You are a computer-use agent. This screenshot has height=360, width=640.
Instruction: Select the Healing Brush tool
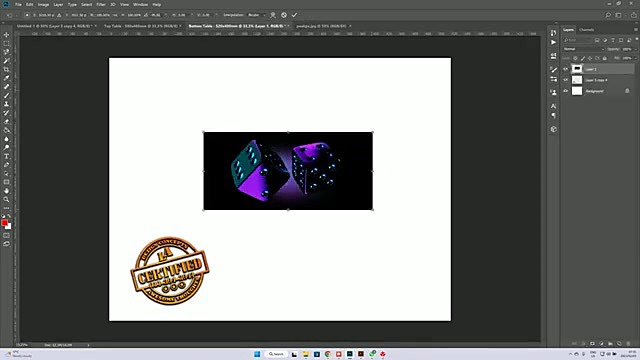point(6,87)
